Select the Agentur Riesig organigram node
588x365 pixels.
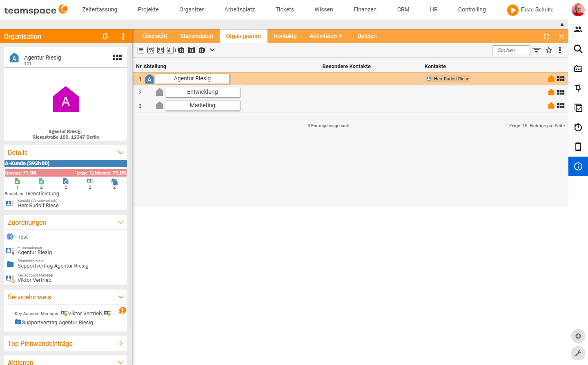(192, 78)
